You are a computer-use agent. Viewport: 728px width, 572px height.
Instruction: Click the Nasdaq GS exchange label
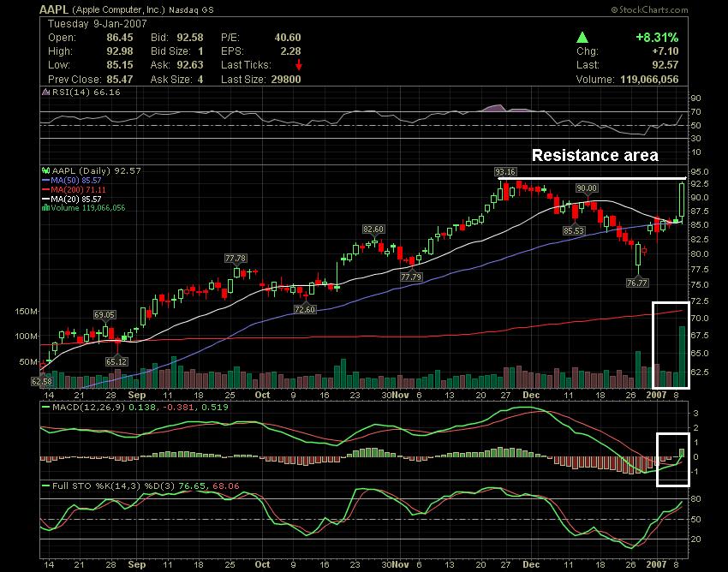191,10
